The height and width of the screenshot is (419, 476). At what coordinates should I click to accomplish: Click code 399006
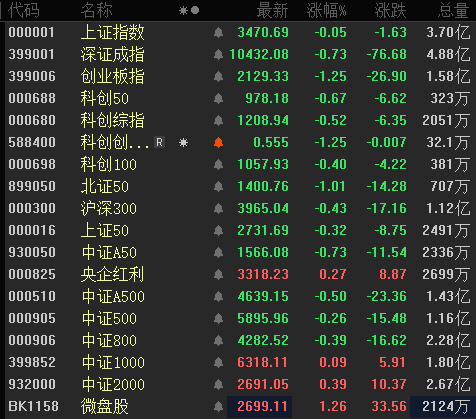click(x=32, y=77)
